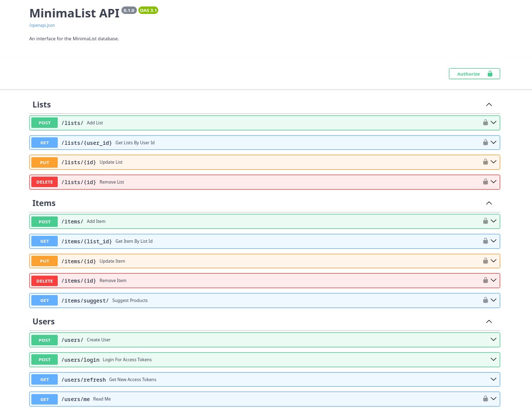
Task: Click the red DELETE badge for Remove Item
Action: [x=45, y=281]
